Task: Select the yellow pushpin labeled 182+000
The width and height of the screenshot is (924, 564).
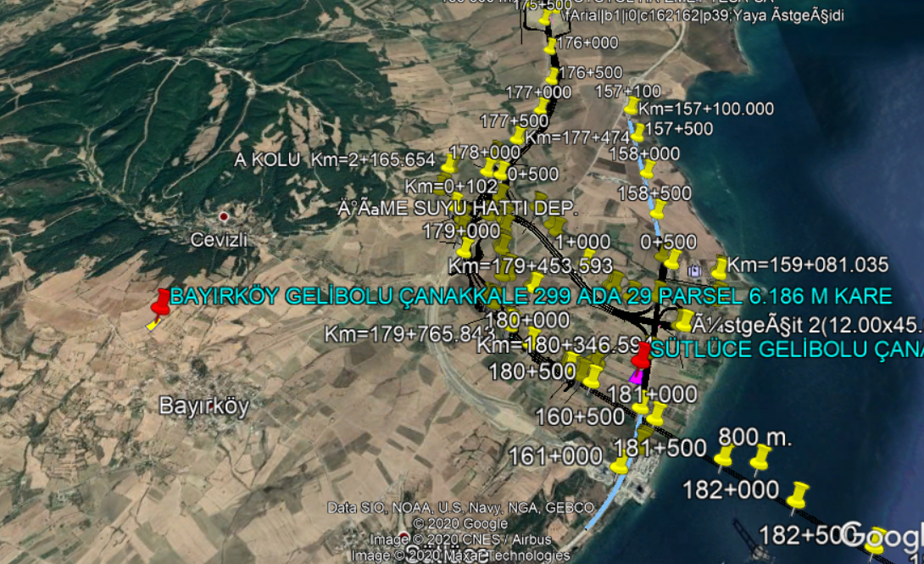Action: (x=796, y=494)
